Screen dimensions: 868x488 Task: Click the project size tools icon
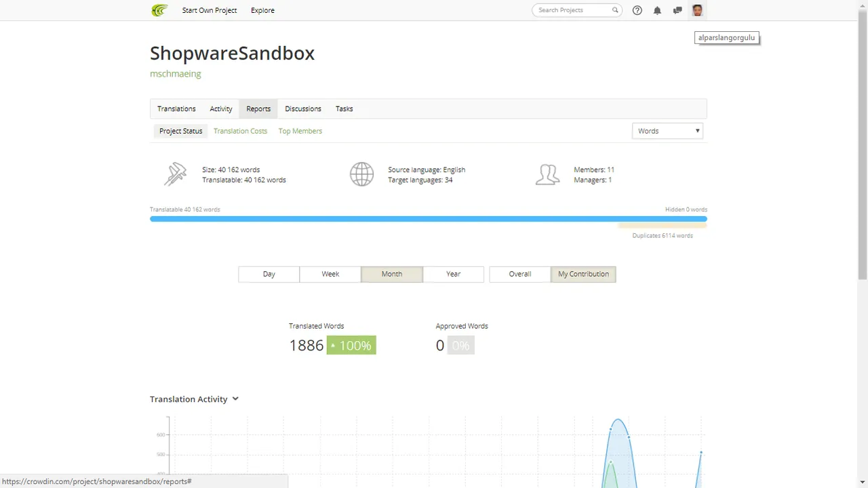click(175, 174)
